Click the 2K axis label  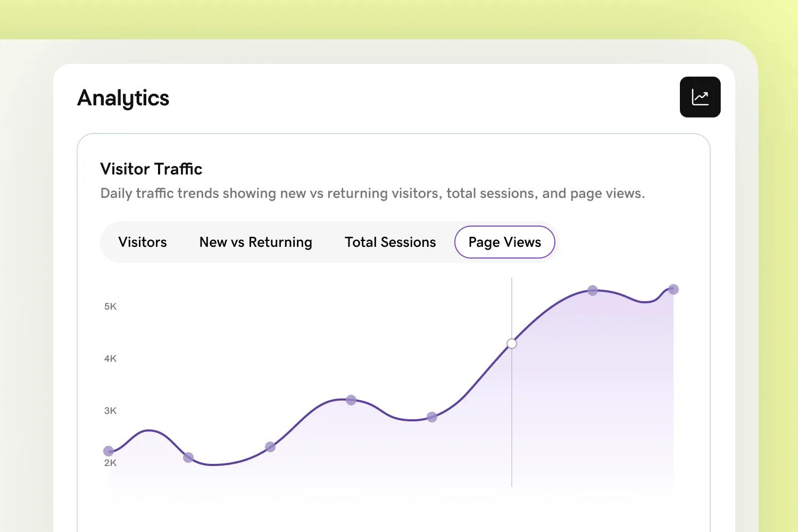click(x=110, y=463)
